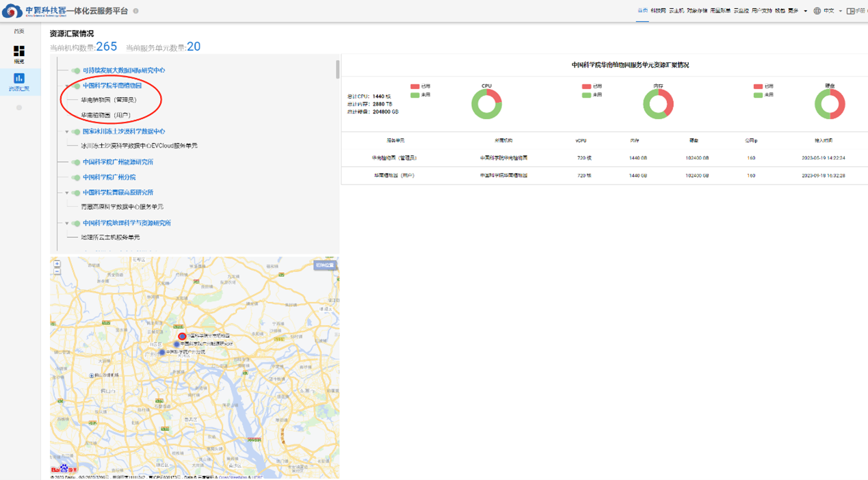
Task: Select 地理所云主机服务单元 tree item
Action: pos(110,237)
